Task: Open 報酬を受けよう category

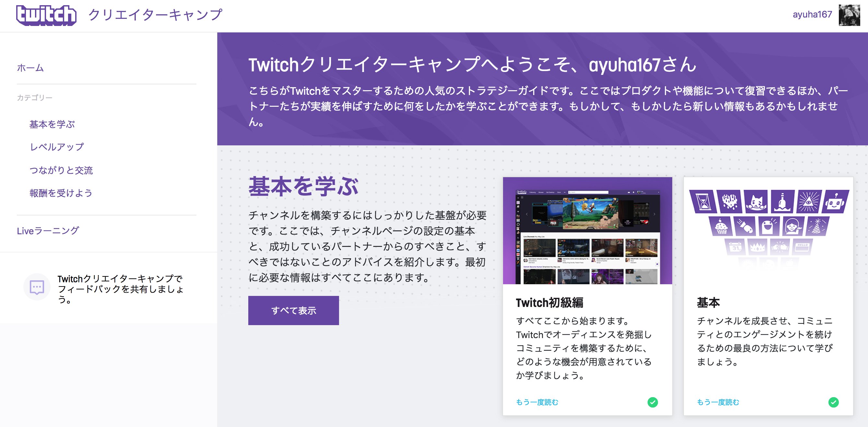Action: click(61, 193)
